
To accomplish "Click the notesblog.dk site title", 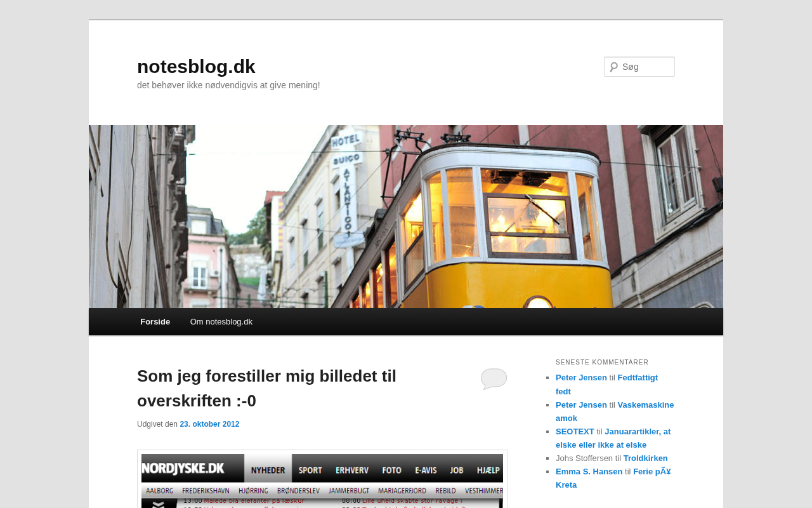I will pyautogui.click(x=196, y=67).
